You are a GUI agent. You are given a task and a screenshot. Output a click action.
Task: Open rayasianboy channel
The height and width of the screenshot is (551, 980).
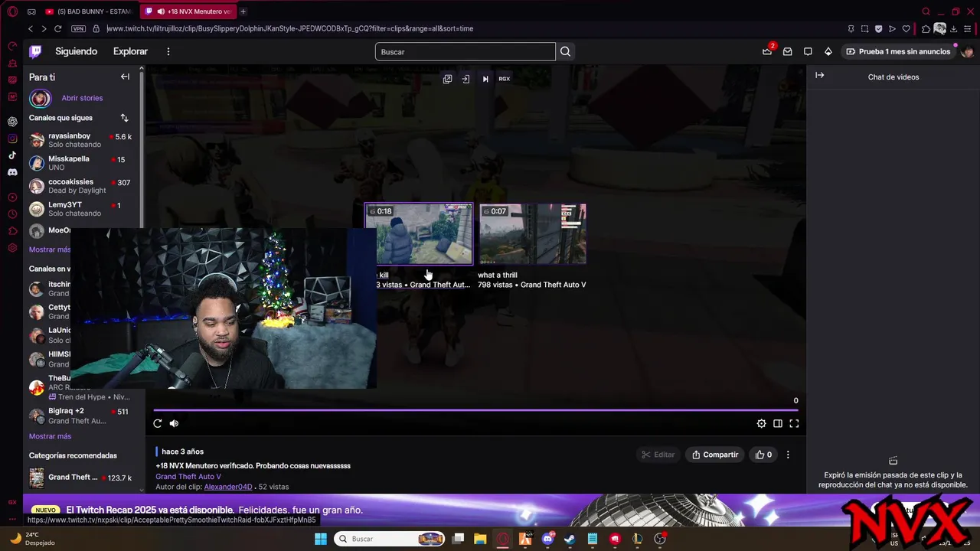click(x=82, y=140)
